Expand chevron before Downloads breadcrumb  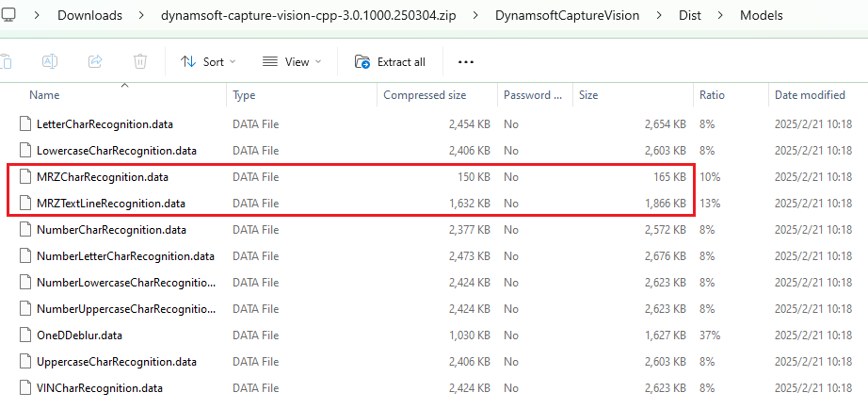38,15
